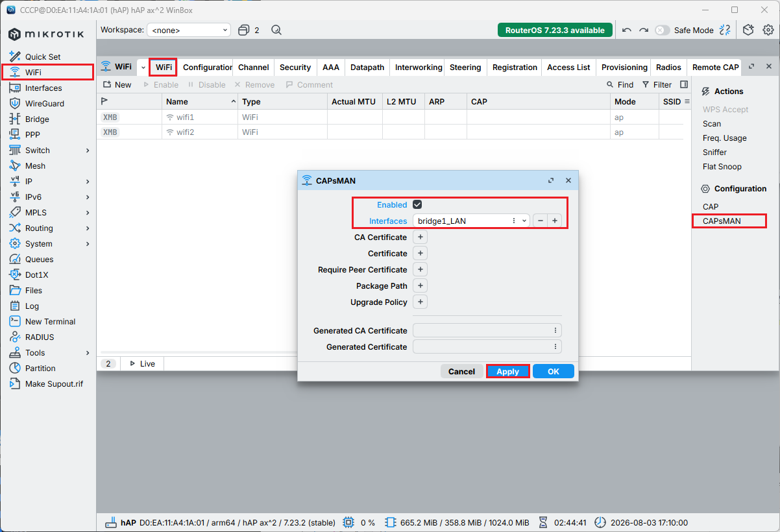Screen dimensions: 780x532
Task: Open WireGuard in the sidebar
Action: [45, 104]
